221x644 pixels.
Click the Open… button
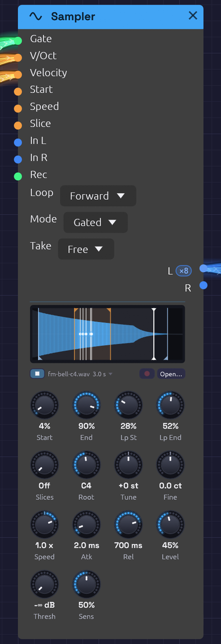tap(171, 374)
